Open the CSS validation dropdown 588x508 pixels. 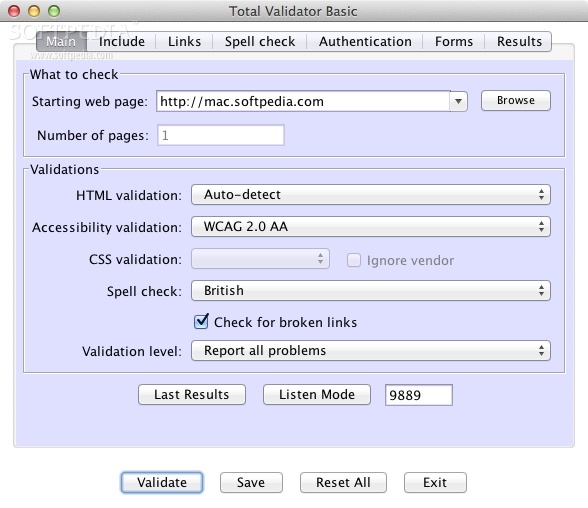click(260, 259)
